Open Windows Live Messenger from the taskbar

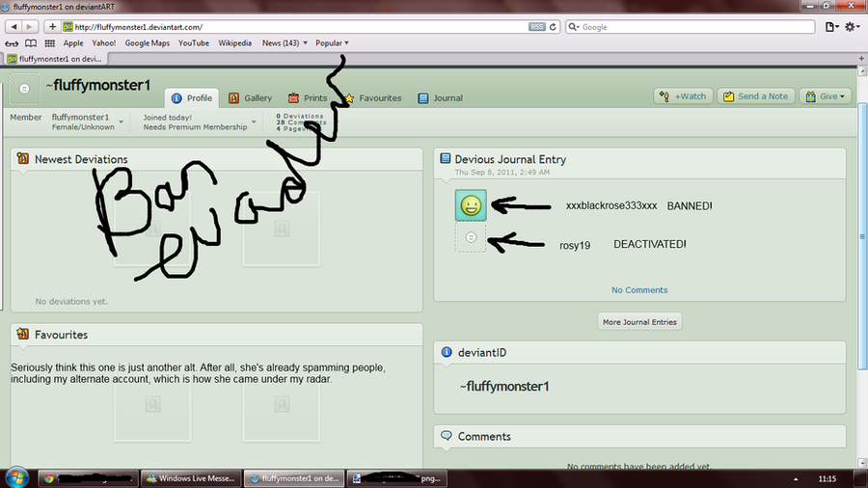(x=191, y=478)
